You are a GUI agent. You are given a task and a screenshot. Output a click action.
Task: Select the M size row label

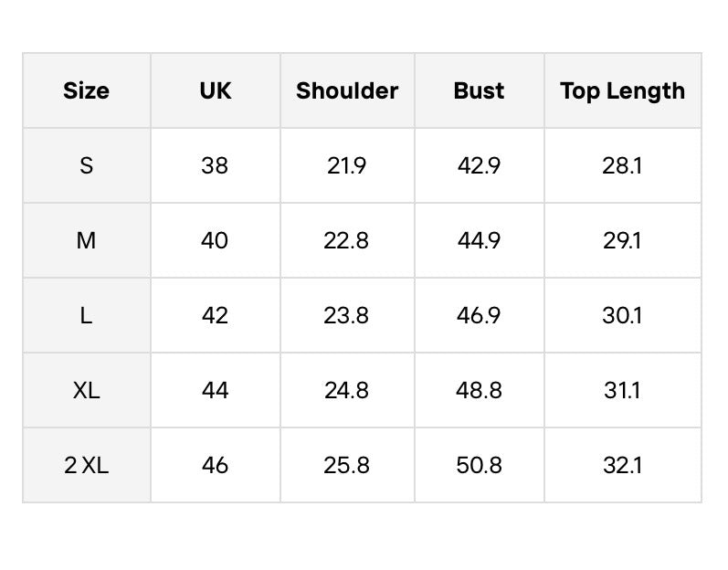click(x=87, y=240)
